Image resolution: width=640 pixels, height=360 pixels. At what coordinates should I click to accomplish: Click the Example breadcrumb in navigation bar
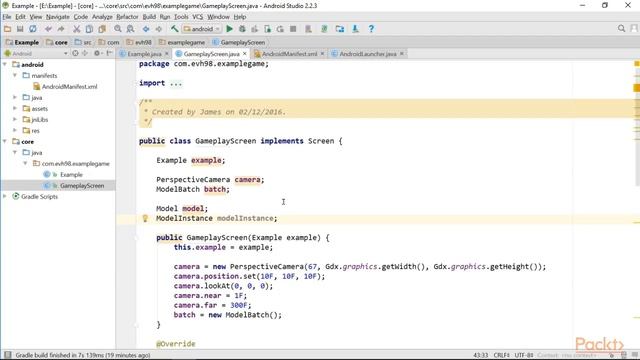click(22, 42)
